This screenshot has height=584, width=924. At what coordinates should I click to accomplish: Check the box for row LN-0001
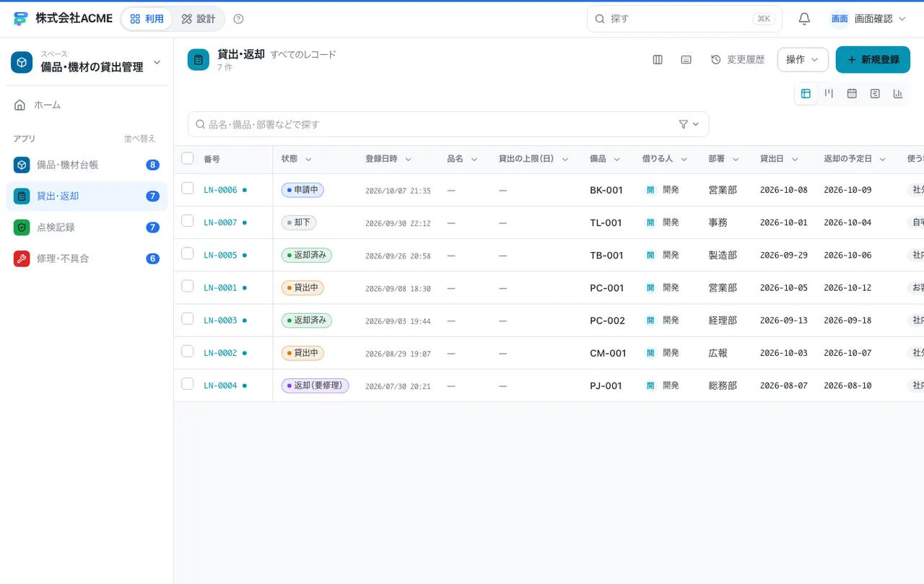click(188, 286)
